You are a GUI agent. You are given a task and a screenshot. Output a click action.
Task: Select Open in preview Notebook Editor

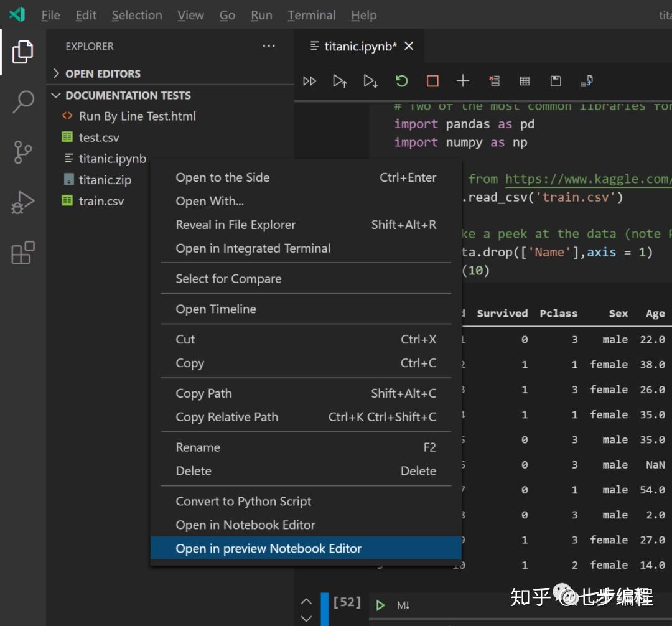268,548
